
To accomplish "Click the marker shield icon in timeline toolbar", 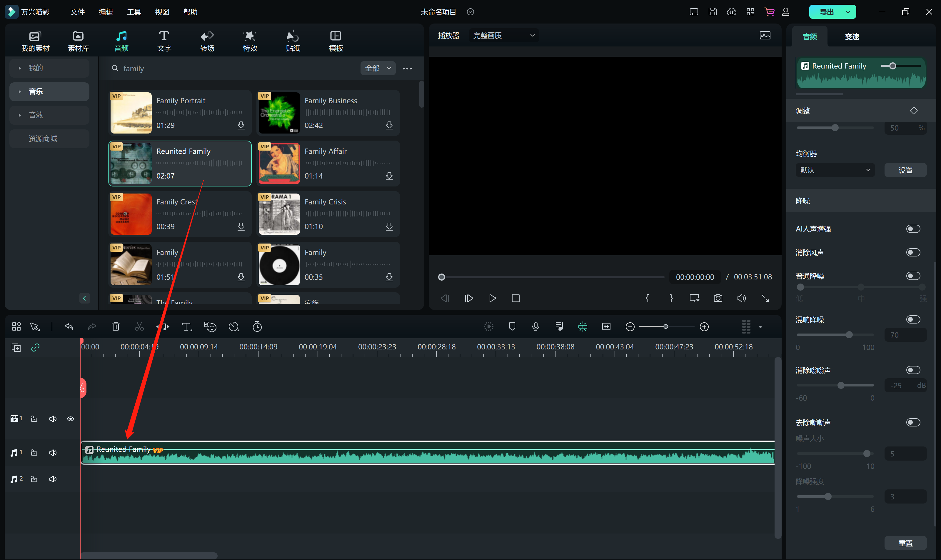I will pyautogui.click(x=512, y=327).
